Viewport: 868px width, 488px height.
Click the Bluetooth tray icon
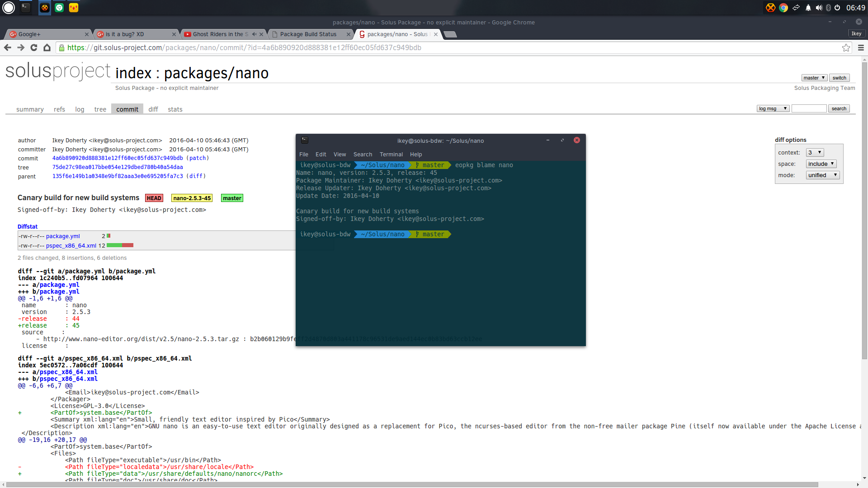(x=828, y=8)
